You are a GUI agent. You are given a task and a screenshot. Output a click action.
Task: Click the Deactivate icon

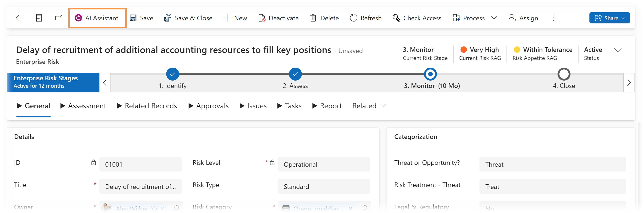pos(262,18)
